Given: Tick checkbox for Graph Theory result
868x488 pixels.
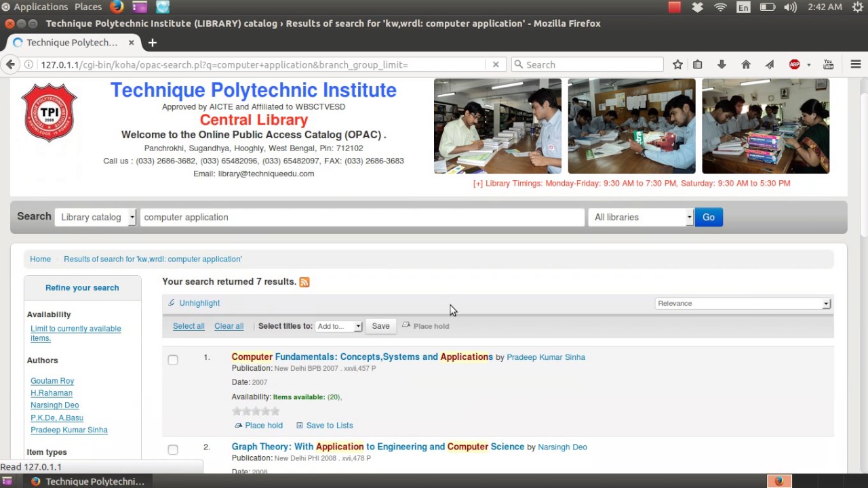Looking at the screenshot, I should (173, 449).
